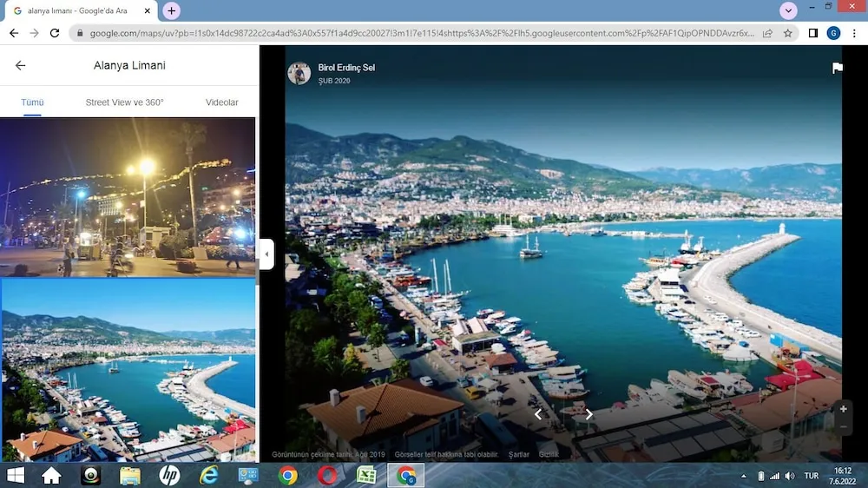
Task: Bookmark this page with star icon
Action: click(x=788, y=33)
